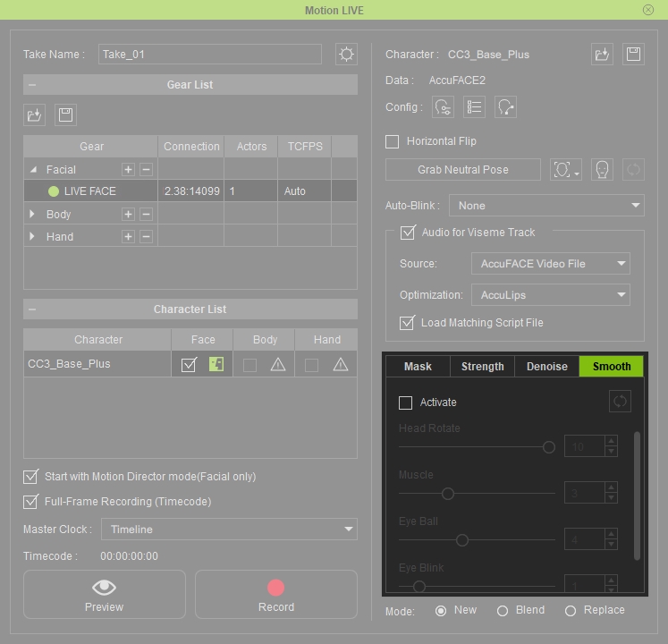Click the Connection value 2.38:14099
The image size is (668, 644).
(x=191, y=191)
